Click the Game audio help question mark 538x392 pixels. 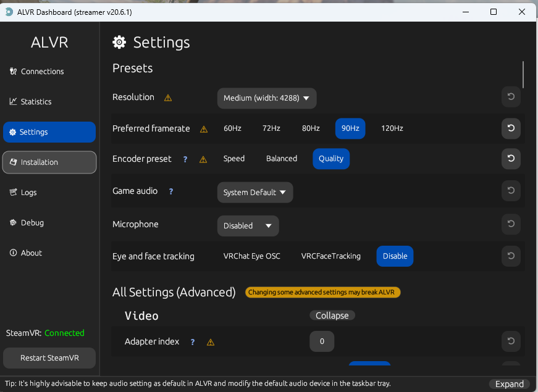point(171,191)
